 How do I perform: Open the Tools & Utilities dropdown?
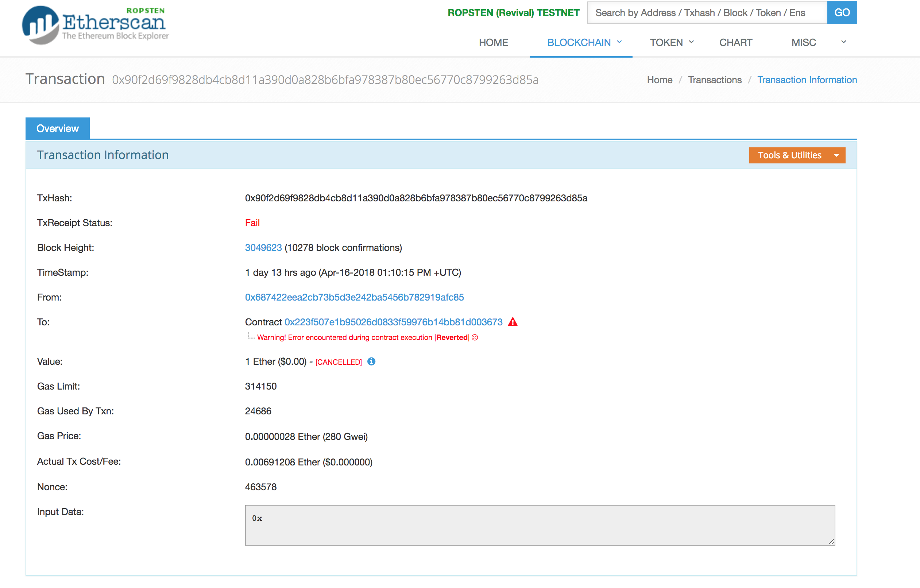point(797,155)
